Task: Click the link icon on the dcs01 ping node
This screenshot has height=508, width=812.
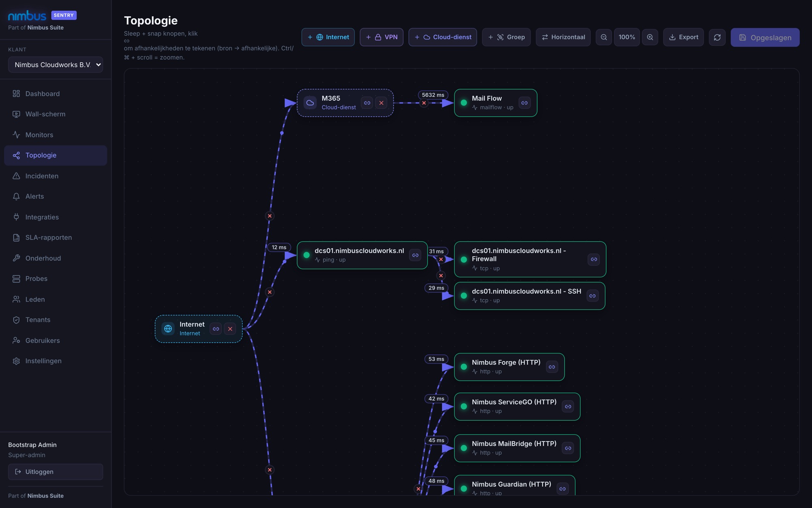Action: coord(415,255)
